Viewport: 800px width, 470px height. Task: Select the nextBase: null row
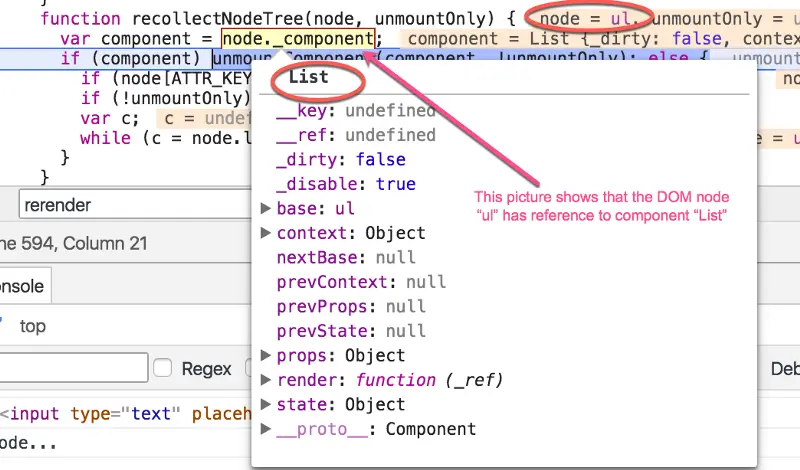346,257
